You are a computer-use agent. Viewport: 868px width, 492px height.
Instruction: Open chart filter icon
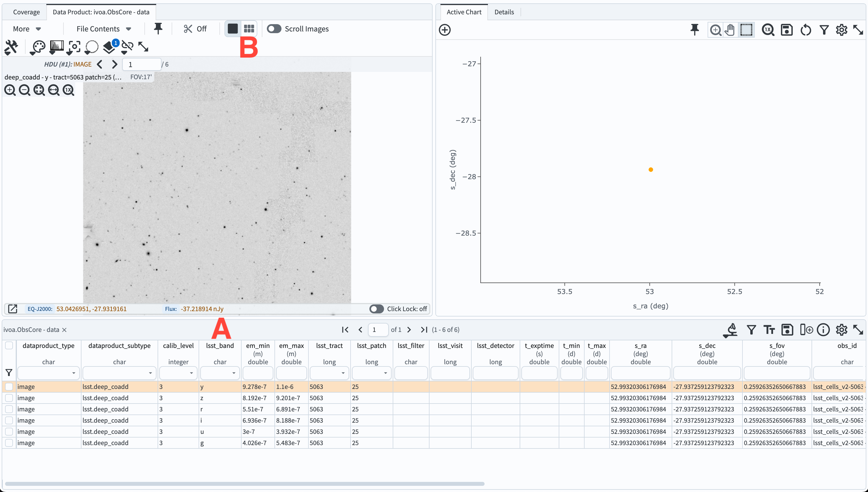pyautogui.click(x=824, y=30)
